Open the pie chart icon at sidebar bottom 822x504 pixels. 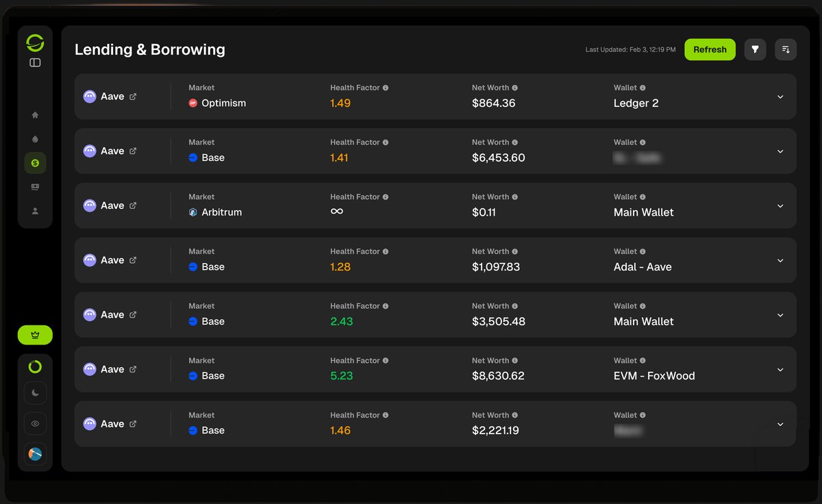35,454
